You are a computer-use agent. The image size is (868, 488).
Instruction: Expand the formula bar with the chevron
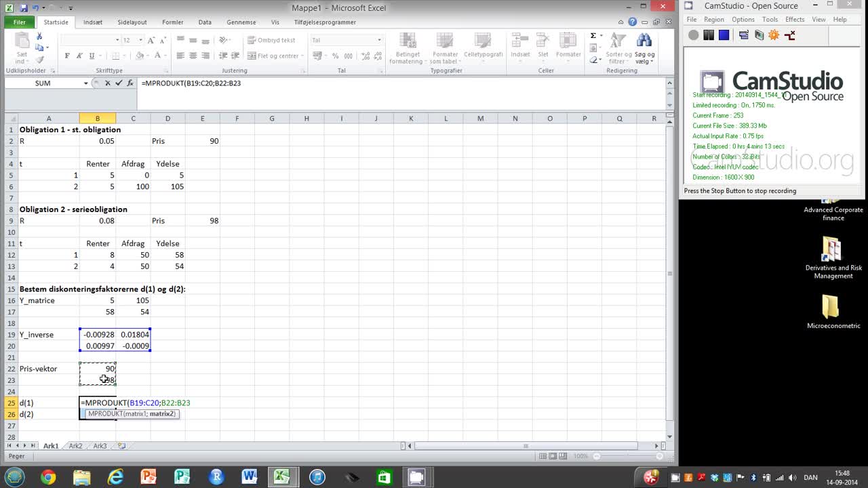pyautogui.click(x=669, y=83)
